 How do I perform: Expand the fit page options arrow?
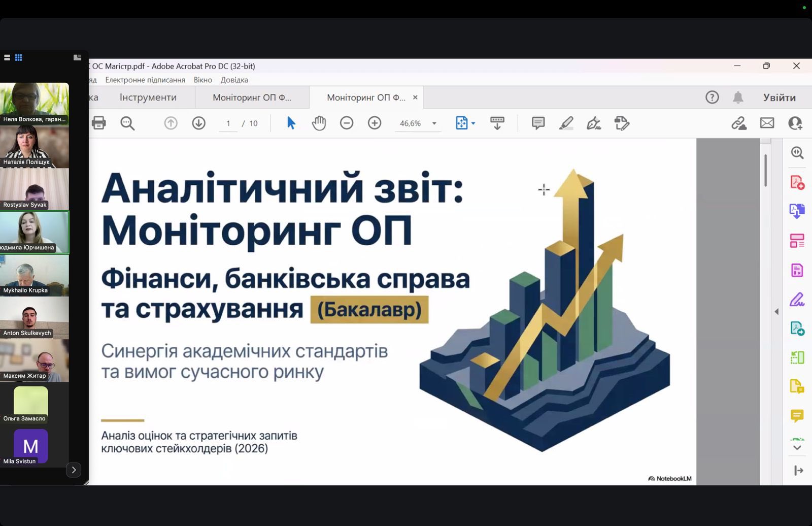pyautogui.click(x=473, y=123)
